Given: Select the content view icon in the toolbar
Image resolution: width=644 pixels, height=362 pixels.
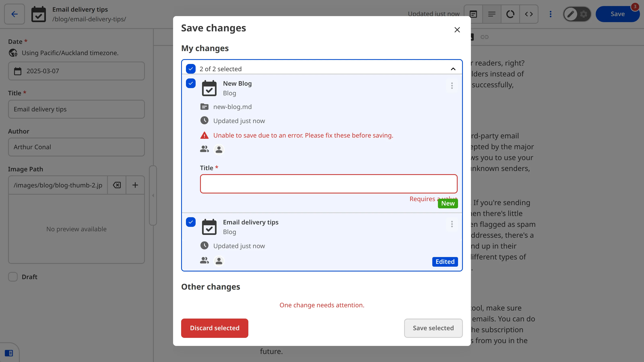Looking at the screenshot, I should click(x=492, y=14).
